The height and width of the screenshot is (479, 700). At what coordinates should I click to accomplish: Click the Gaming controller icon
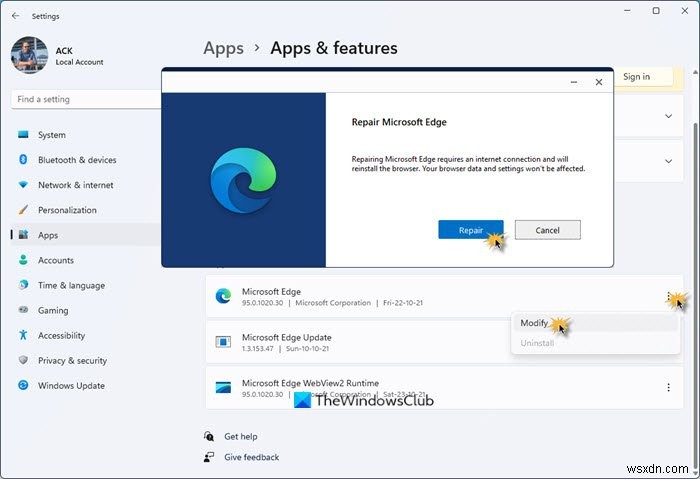click(23, 310)
